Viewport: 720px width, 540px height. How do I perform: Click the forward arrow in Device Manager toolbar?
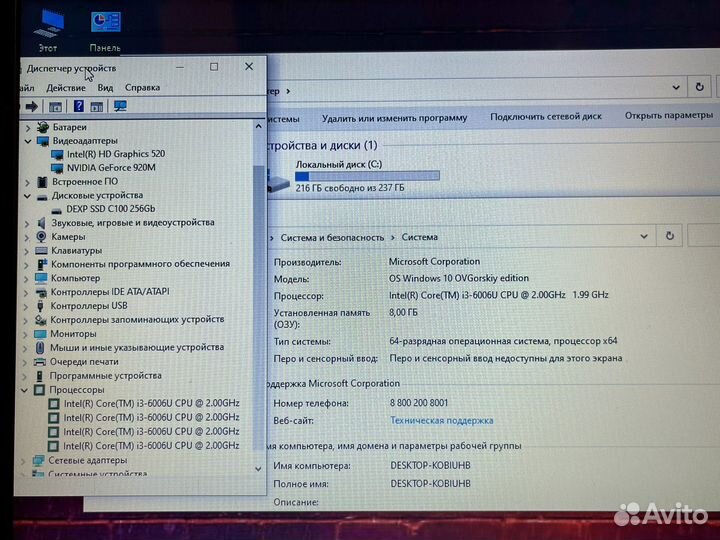point(32,107)
